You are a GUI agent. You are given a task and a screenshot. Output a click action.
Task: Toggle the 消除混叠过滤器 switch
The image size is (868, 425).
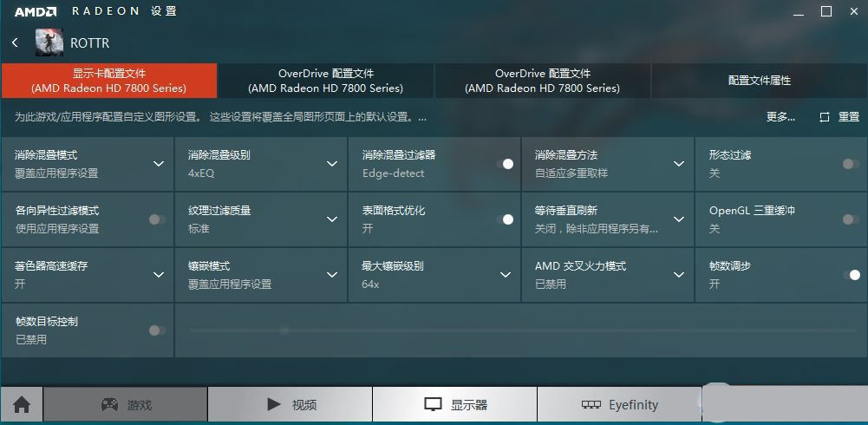click(x=505, y=164)
